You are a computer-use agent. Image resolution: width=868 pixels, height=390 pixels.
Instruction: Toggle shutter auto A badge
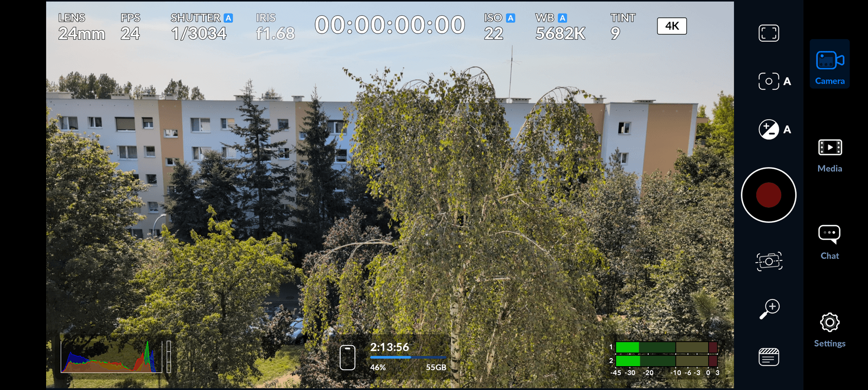[228, 18]
